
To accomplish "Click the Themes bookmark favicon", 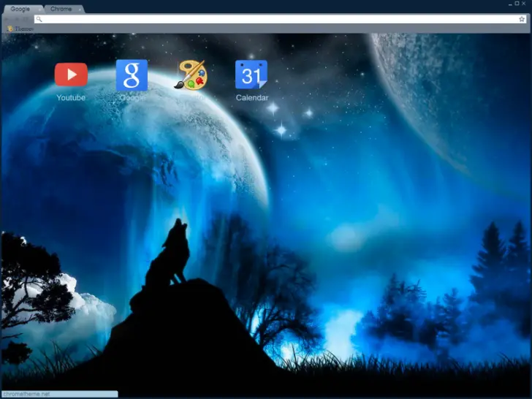I will (x=9, y=28).
